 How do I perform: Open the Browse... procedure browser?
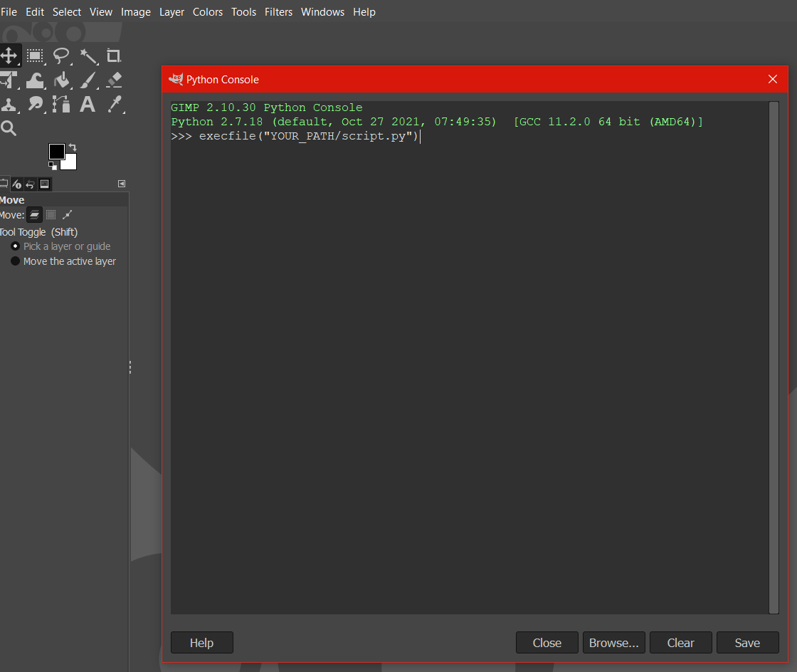coord(614,643)
